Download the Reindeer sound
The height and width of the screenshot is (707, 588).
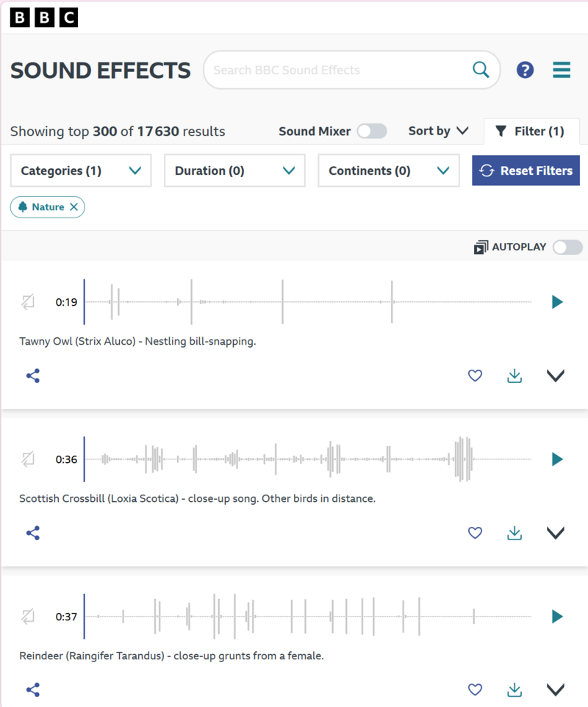514,689
